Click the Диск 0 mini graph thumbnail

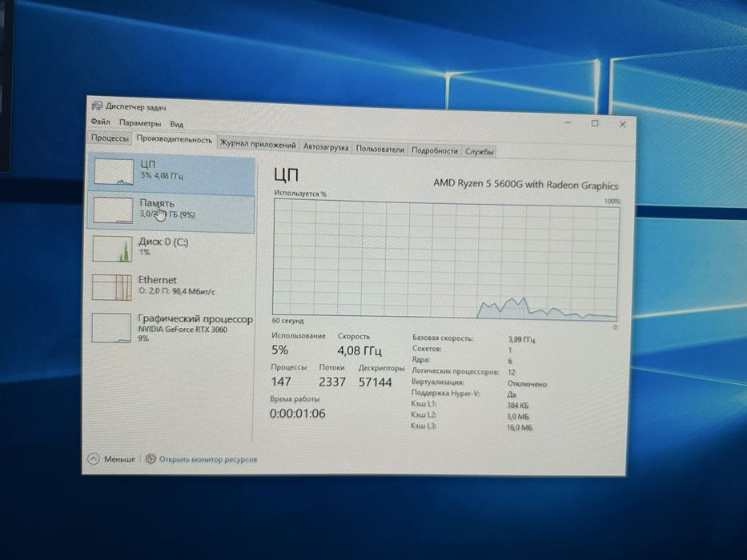pyautogui.click(x=112, y=249)
